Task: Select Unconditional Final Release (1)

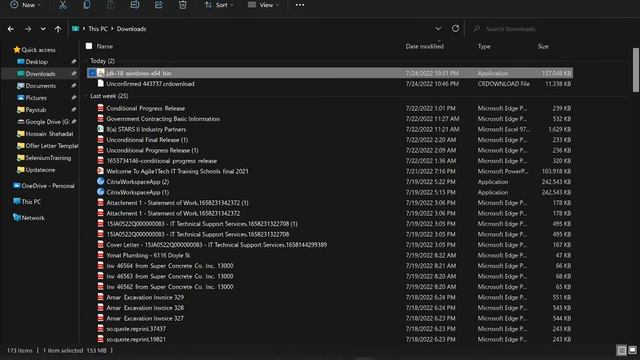Action: (147, 140)
